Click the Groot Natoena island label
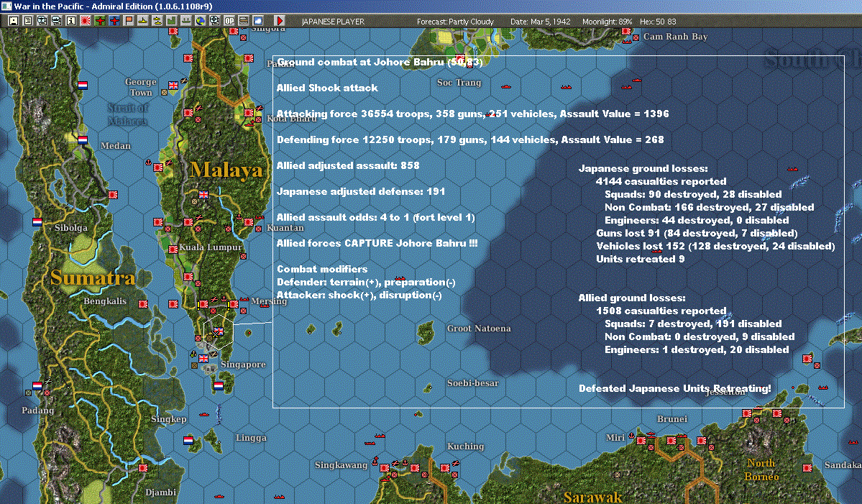Image resolution: width=862 pixels, height=504 pixels. click(x=479, y=328)
